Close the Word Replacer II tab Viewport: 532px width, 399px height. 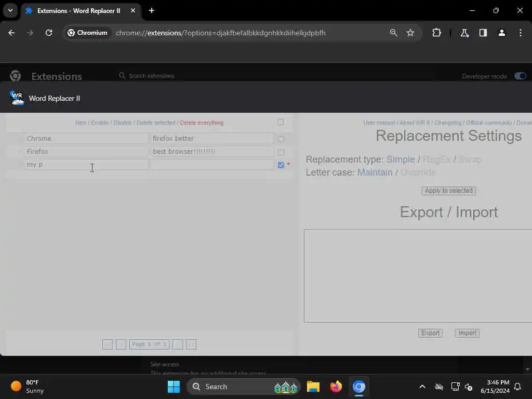pos(133,10)
